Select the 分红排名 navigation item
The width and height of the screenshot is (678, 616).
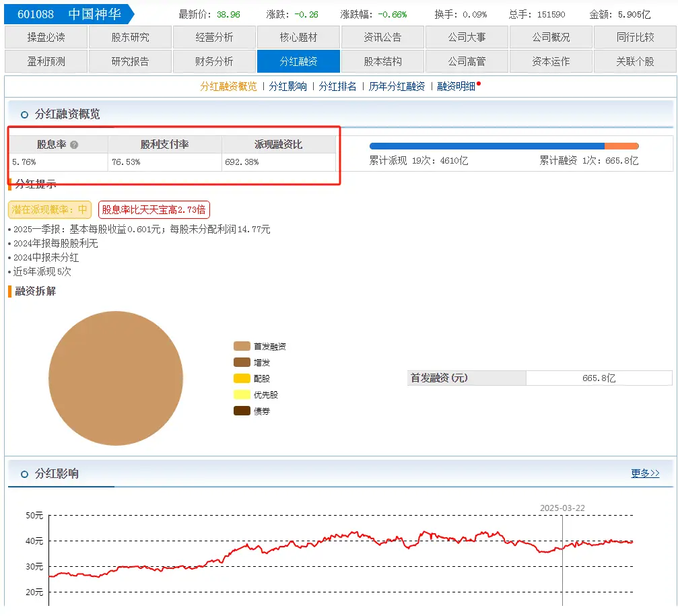tap(338, 86)
